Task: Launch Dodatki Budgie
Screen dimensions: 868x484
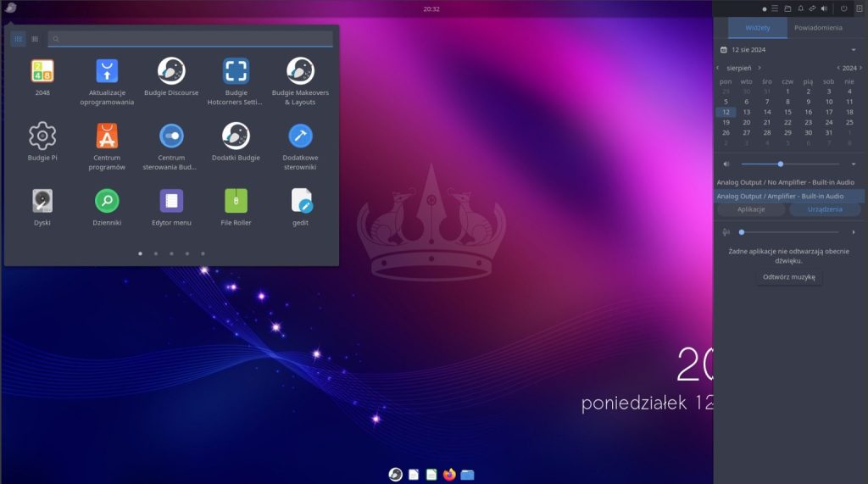Action: pyautogui.click(x=236, y=142)
